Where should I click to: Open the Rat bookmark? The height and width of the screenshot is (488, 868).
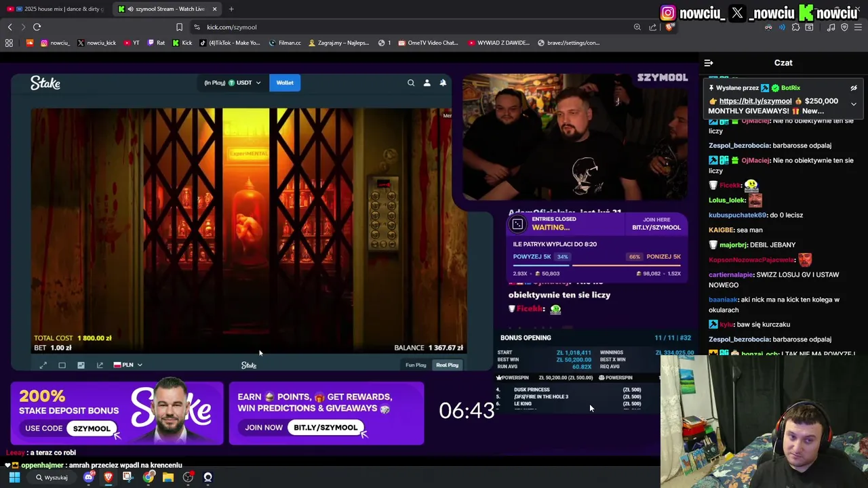pos(156,43)
